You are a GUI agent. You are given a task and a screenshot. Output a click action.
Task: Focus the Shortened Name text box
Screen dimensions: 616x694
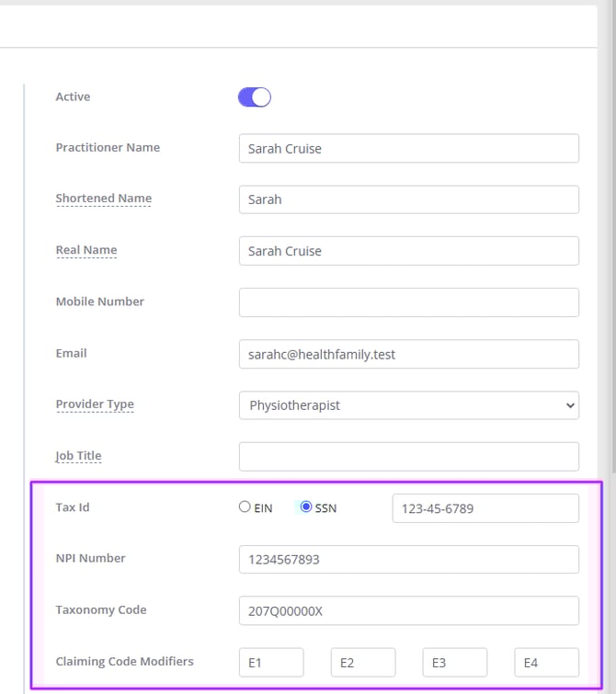[408, 199]
